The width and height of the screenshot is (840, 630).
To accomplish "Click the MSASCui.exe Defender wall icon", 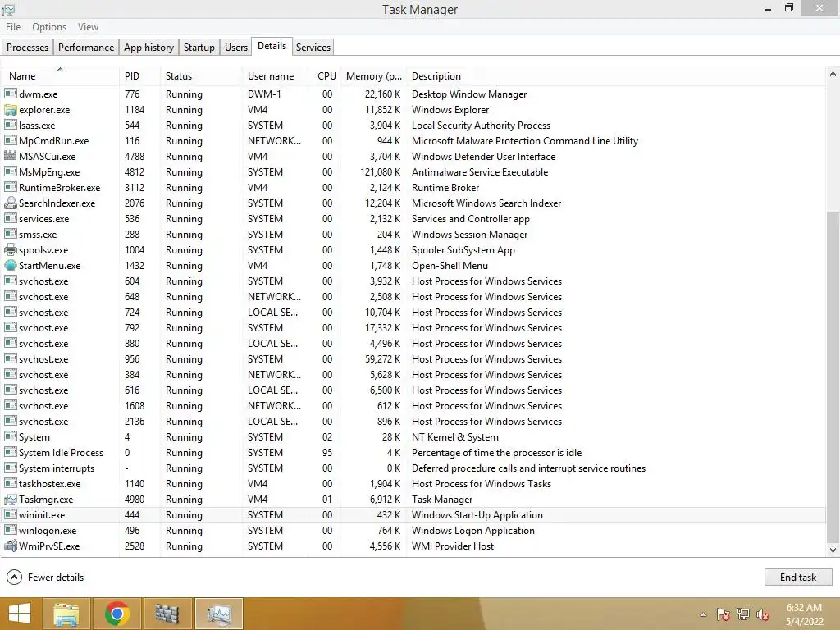I will point(10,156).
